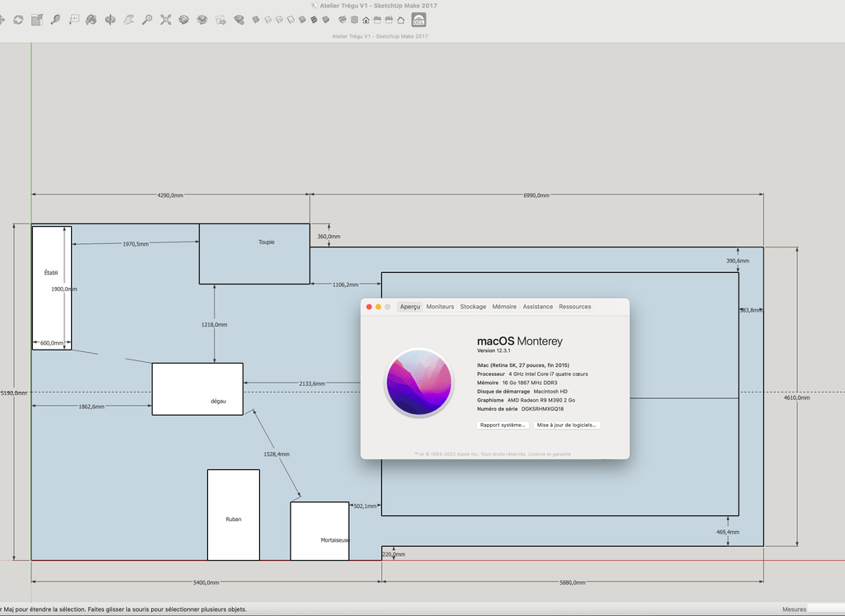This screenshot has height=616, width=845.
Task: Open the Ressources tab
Action: pyautogui.click(x=575, y=307)
